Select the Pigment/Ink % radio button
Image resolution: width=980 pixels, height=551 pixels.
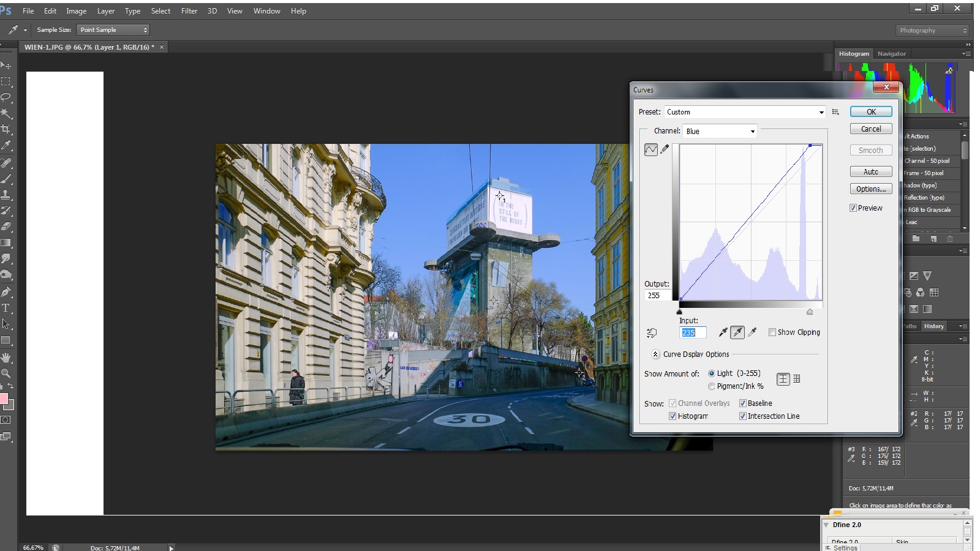[x=711, y=386]
